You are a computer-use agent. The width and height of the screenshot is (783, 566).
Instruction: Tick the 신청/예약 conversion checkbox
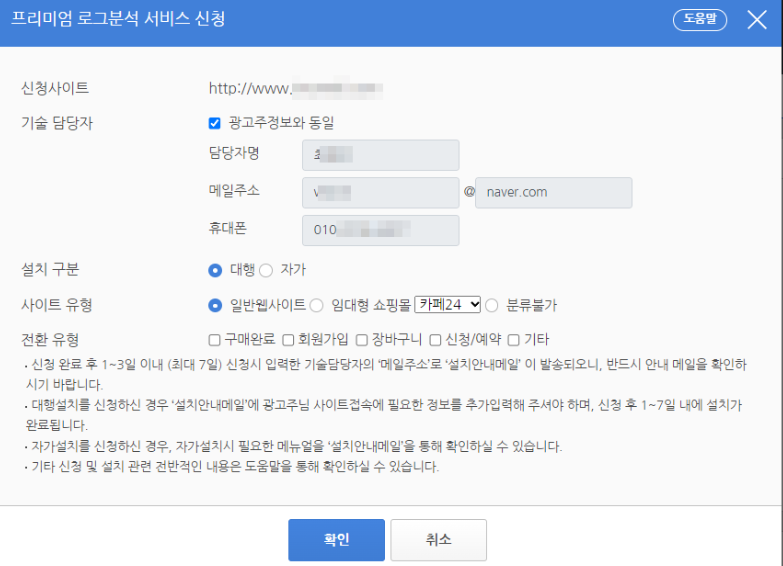coord(435,340)
